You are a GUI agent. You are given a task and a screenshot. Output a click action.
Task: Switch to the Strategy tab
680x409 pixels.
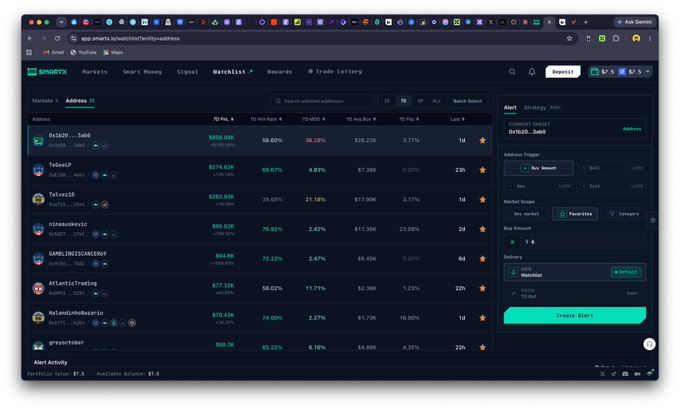(535, 108)
